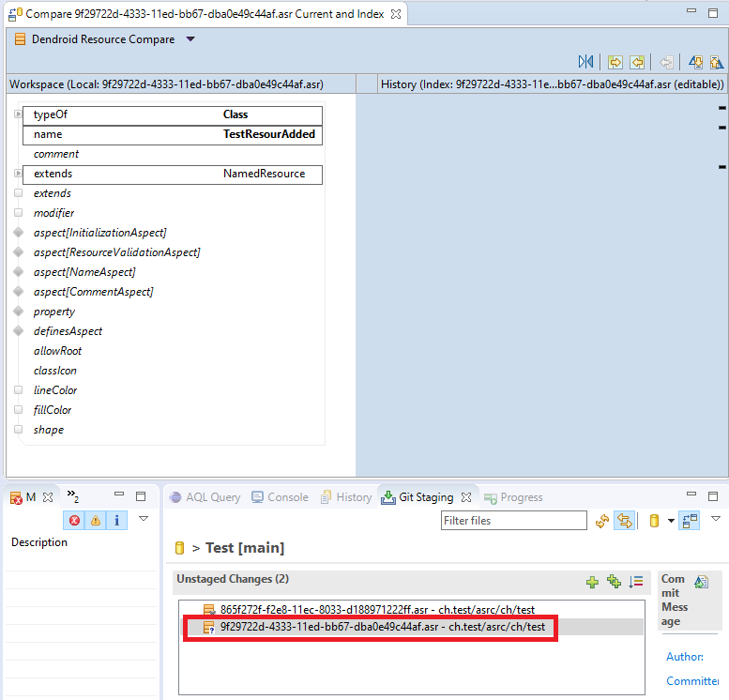
Task: Switch to the History tab
Action: point(346,497)
